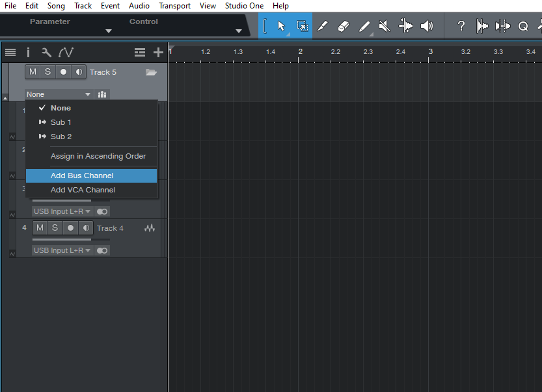Select the Paint pencil tool
The height and width of the screenshot is (392, 542).
click(364, 26)
